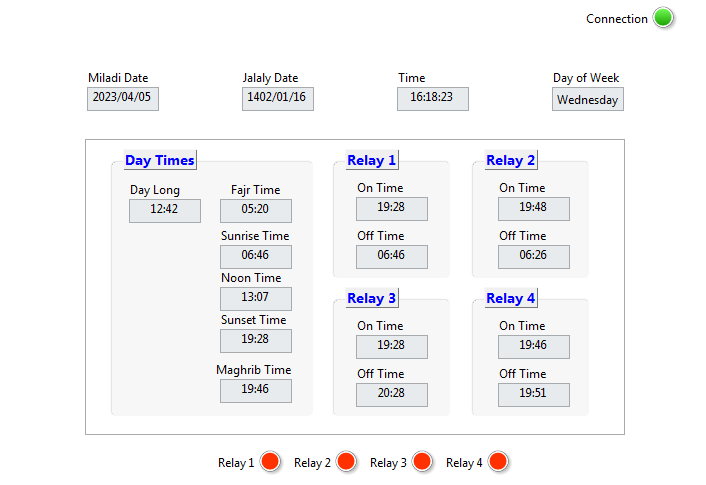Click the Day Times group heading

click(x=160, y=160)
